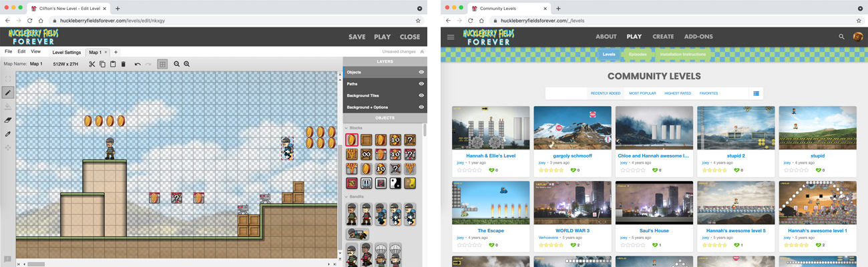Open the View menu
Viewport: 868px width, 267px height.
tap(35, 51)
